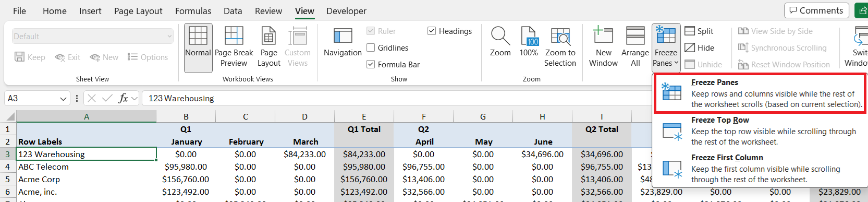Click Reset Window Position
The height and width of the screenshot is (202, 868).
[784, 65]
